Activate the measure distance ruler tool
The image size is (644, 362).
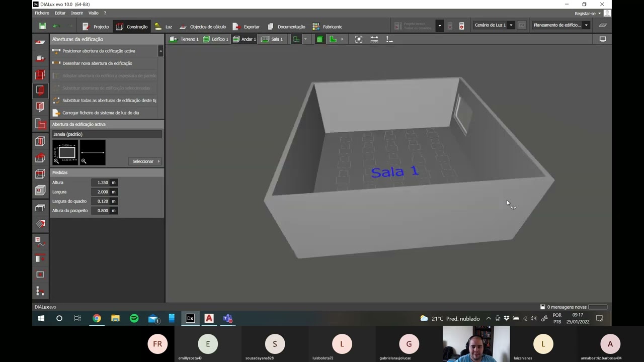point(374,39)
